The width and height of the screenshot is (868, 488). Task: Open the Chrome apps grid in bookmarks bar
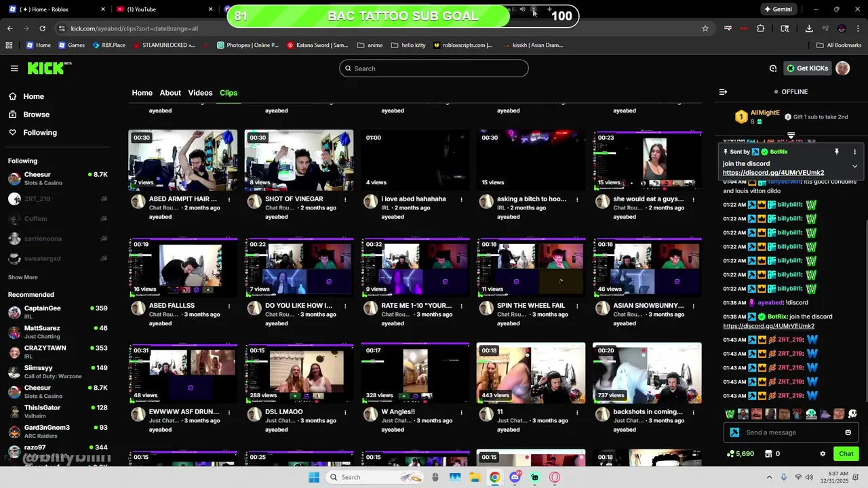coord(9,45)
